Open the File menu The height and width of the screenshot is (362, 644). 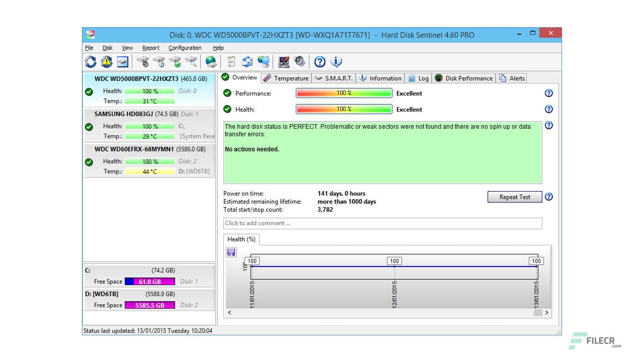pyautogui.click(x=89, y=48)
